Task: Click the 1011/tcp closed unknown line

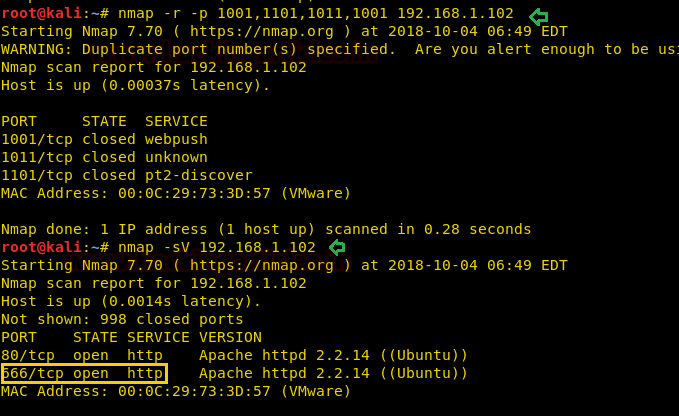Action: click(104, 157)
